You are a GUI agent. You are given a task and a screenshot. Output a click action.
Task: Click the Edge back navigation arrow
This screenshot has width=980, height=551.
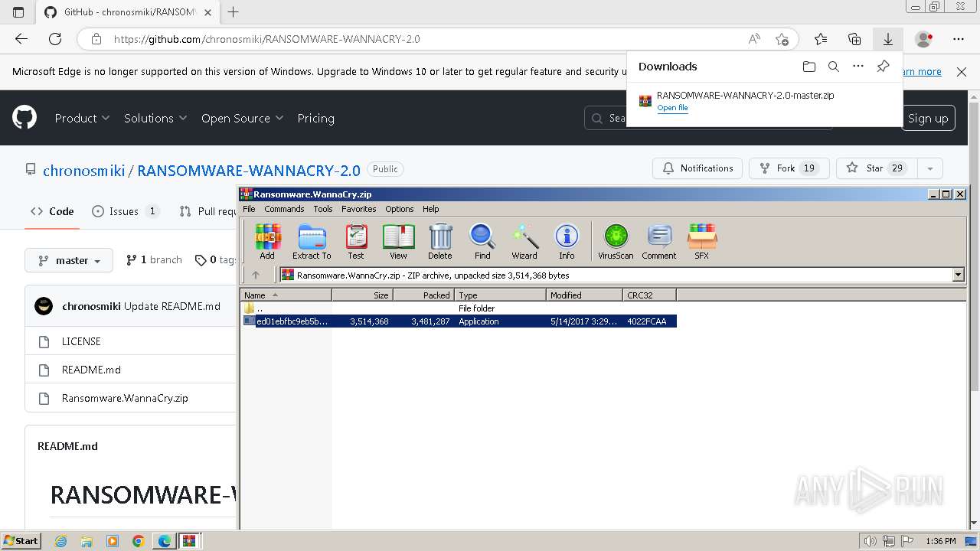(21, 39)
